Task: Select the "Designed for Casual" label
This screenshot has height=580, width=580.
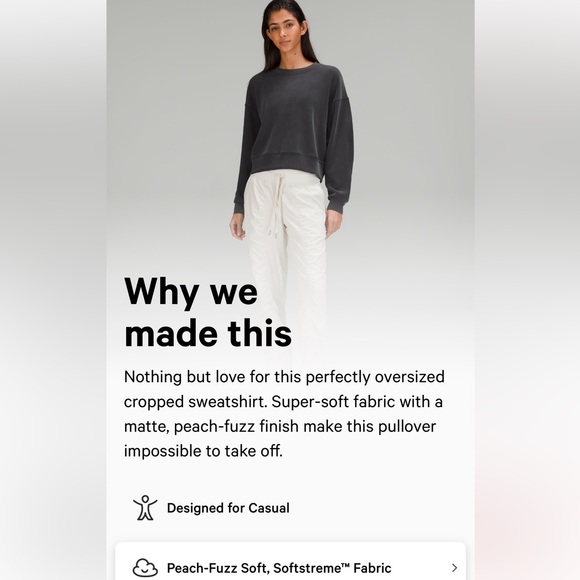Action: coord(228,508)
